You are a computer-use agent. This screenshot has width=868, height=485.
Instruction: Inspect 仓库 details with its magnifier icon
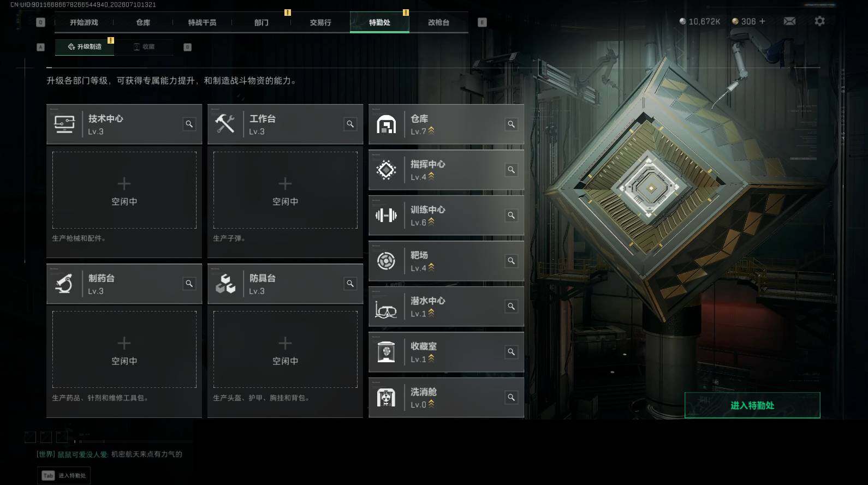(511, 124)
